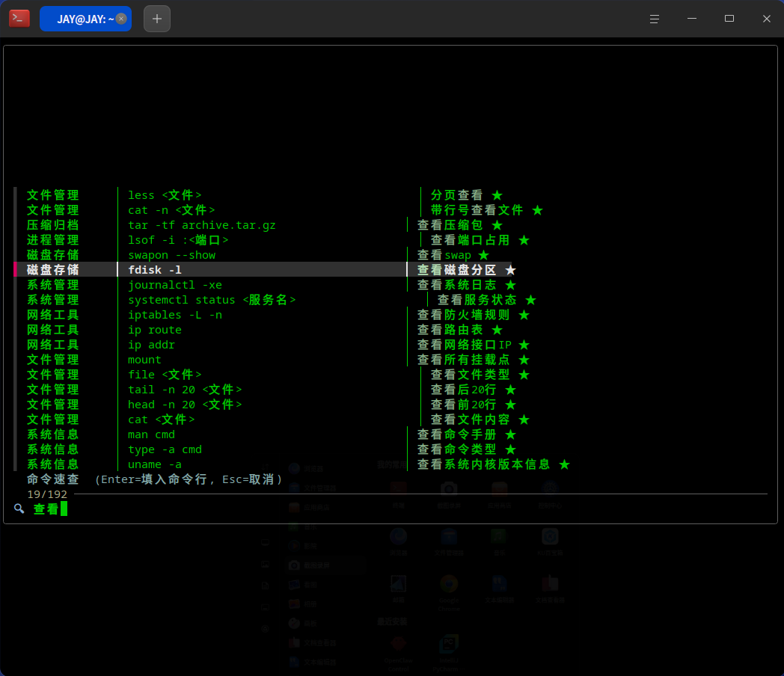
Task: Click the 进程管理 category label
Action: coord(52,240)
